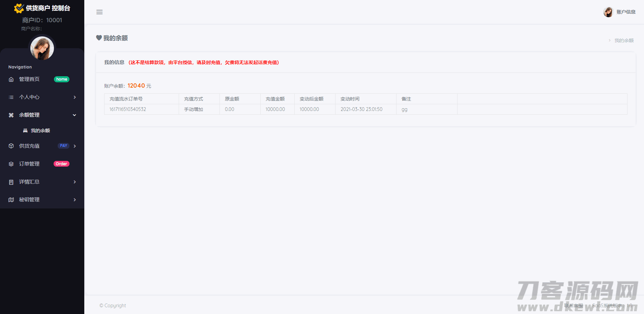The image size is (644, 314).
Task: Click the 我的余额 breadcrumb link
Action: click(624, 40)
